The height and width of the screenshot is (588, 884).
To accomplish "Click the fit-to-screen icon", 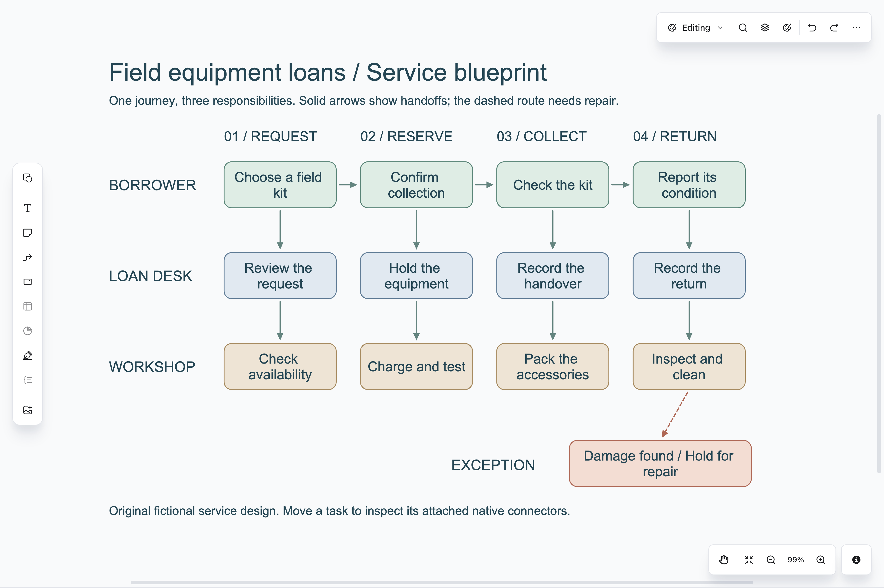I will click(x=749, y=560).
